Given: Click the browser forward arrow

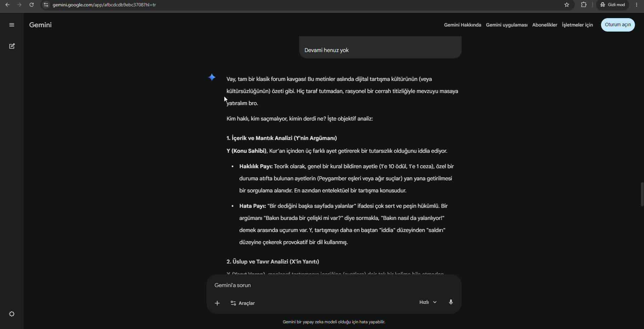Looking at the screenshot, I should pos(19,5).
